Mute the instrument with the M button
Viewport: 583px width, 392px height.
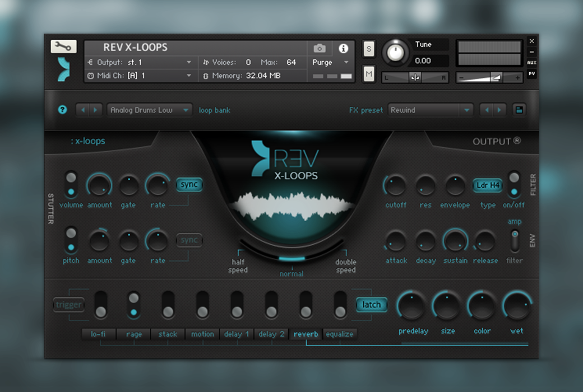[x=368, y=74]
